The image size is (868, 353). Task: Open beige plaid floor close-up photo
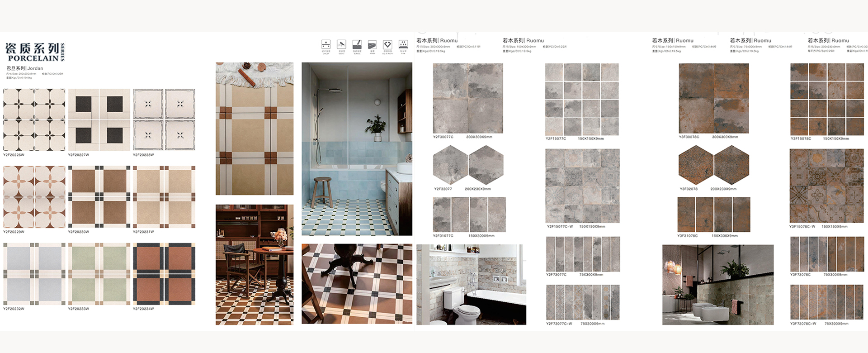pyautogui.click(x=255, y=129)
